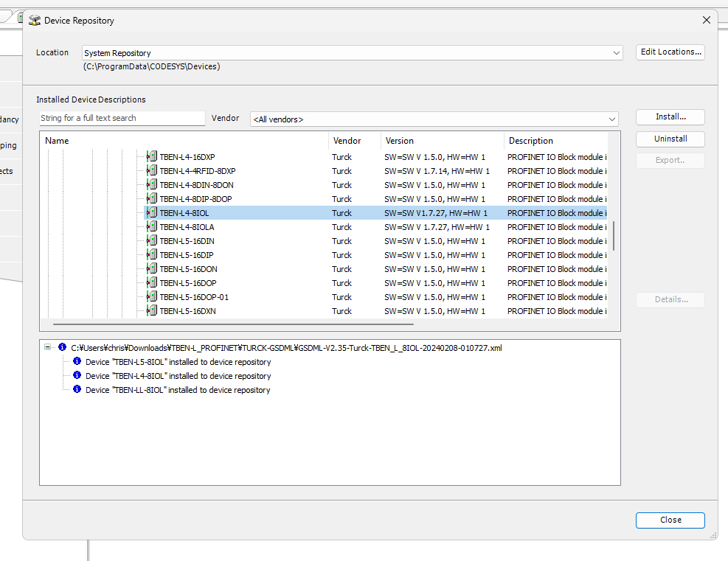Click the device icon beside TBEN-L4-8DIN-8DON
Viewport: 728px width, 561px height.
[152, 184]
